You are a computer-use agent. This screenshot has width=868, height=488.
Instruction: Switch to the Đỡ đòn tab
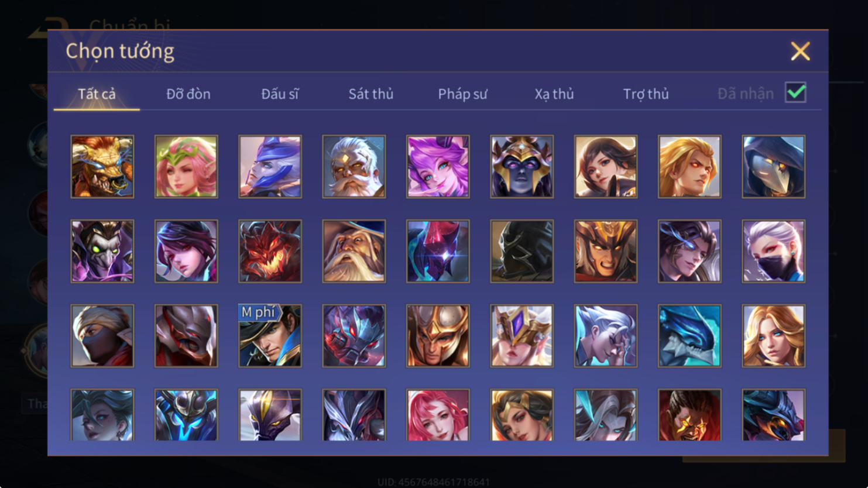tap(188, 94)
